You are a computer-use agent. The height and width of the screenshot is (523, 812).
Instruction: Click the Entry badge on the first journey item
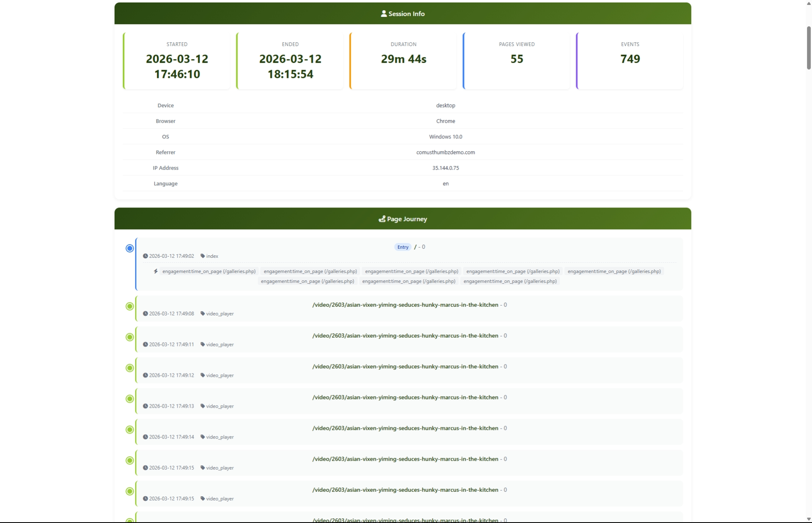pyautogui.click(x=402, y=247)
